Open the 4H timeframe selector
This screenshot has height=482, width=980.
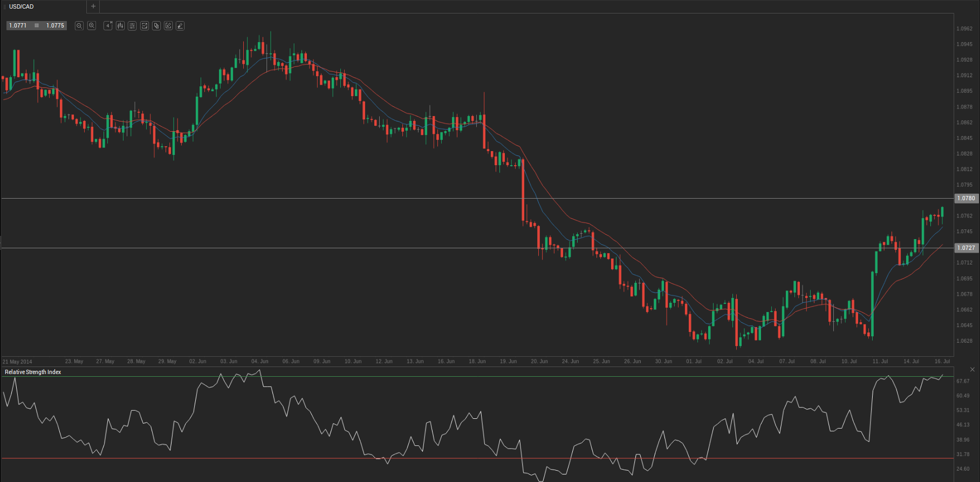pos(108,26)
